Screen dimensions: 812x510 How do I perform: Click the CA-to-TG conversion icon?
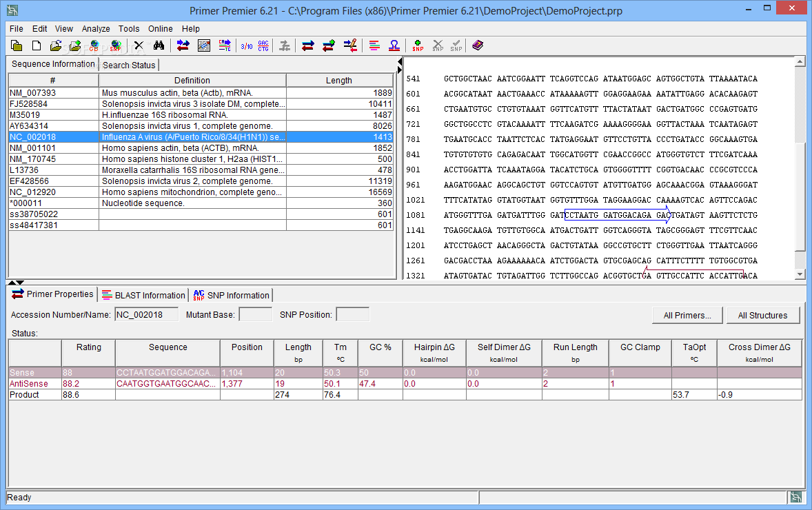click(x=225, y=45)
